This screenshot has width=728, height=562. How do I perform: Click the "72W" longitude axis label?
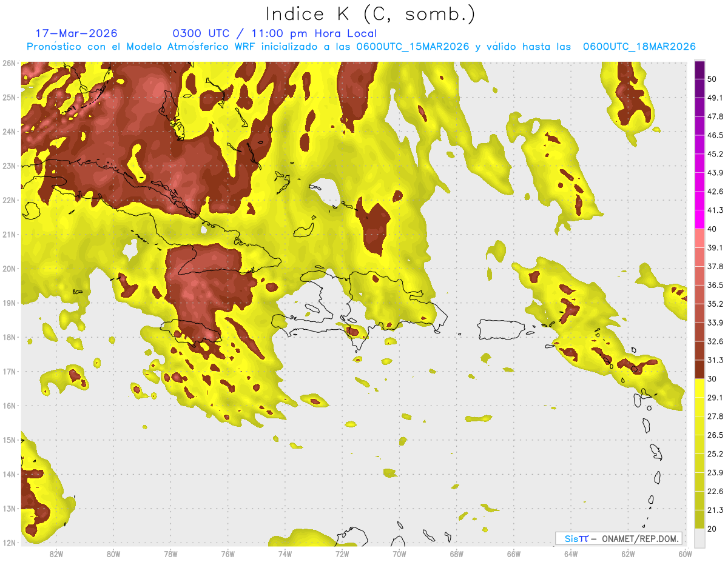click(342, 554)
